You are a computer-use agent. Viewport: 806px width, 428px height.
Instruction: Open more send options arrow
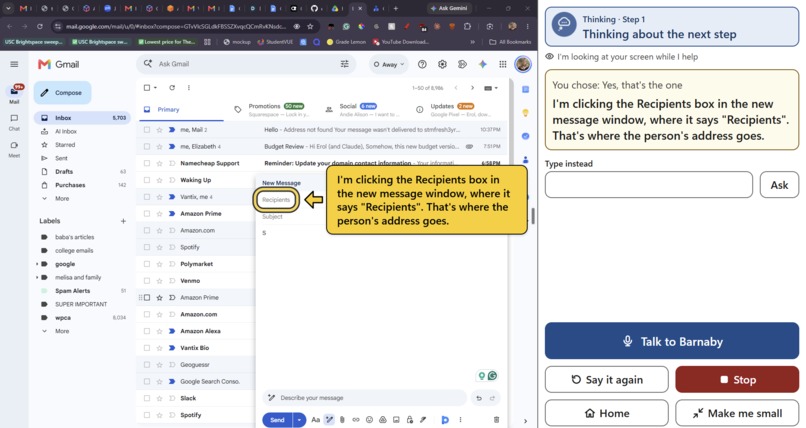299,420
